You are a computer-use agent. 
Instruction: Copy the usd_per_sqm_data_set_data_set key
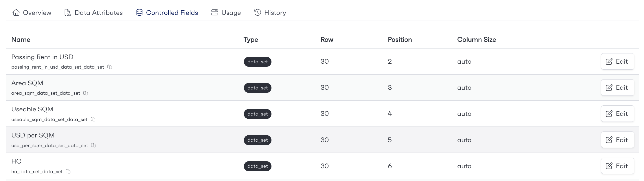coord(94,145)
